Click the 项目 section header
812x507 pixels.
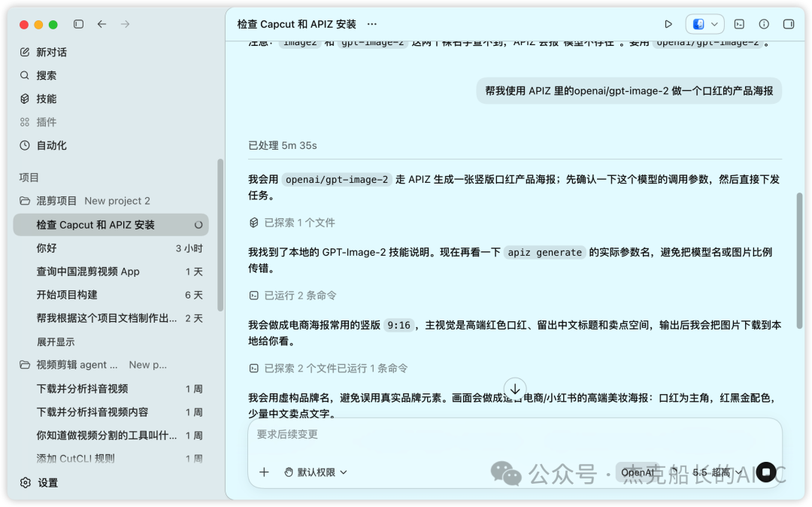pos(29,178)
